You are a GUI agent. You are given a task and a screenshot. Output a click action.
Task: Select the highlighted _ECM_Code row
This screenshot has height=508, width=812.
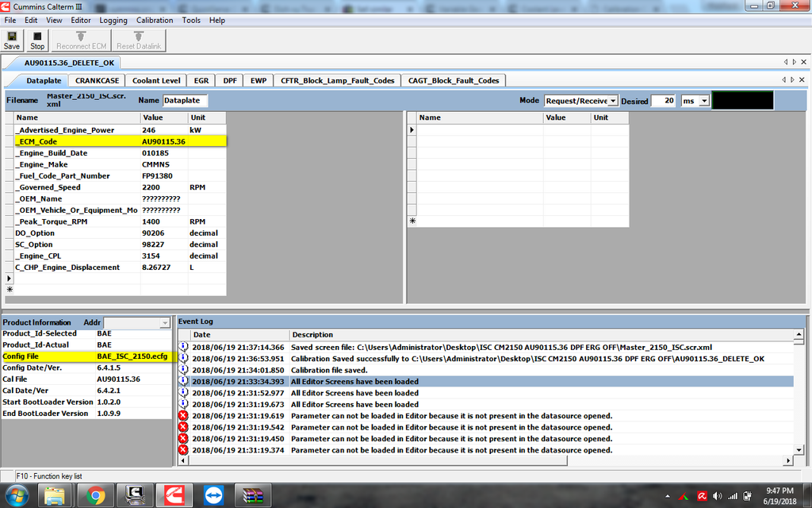coord(79,140)
